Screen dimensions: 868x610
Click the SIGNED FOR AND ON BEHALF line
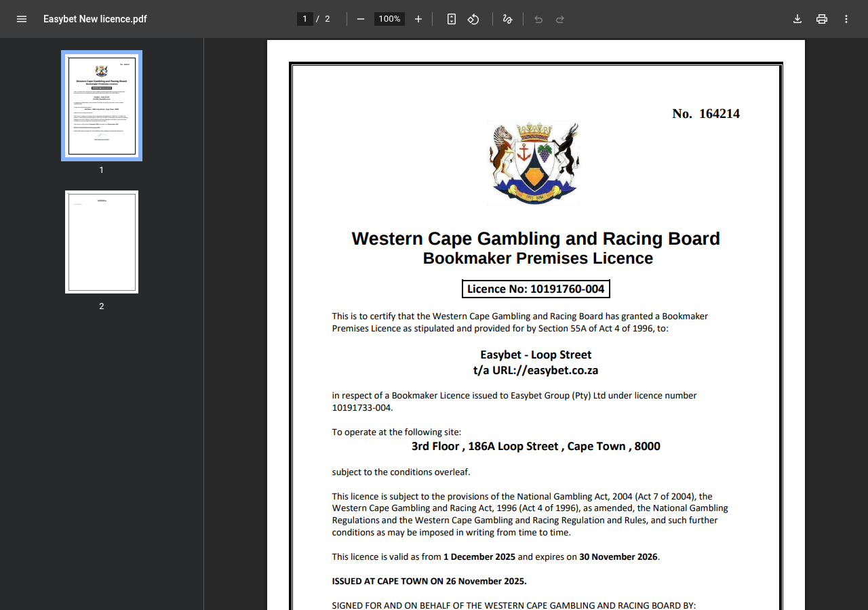tap(514, 605)
